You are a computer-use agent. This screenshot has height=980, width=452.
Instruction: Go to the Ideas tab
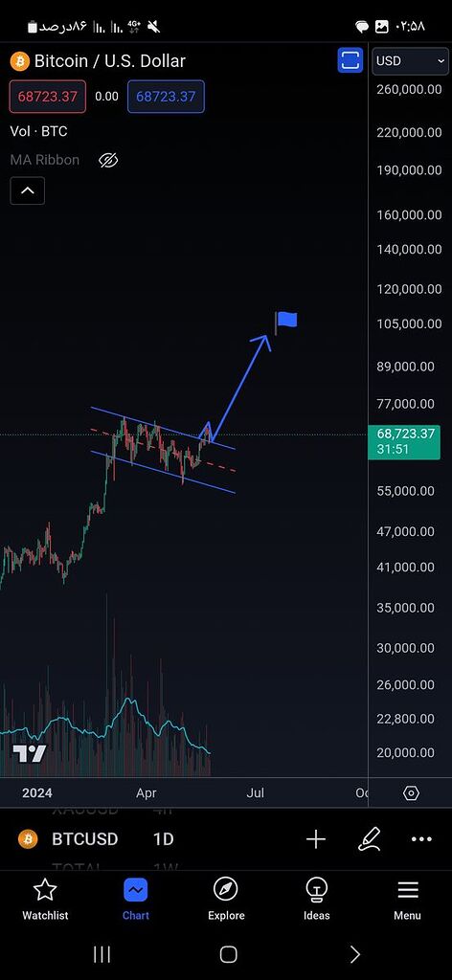pyautogui.click(x=316, y=899)
